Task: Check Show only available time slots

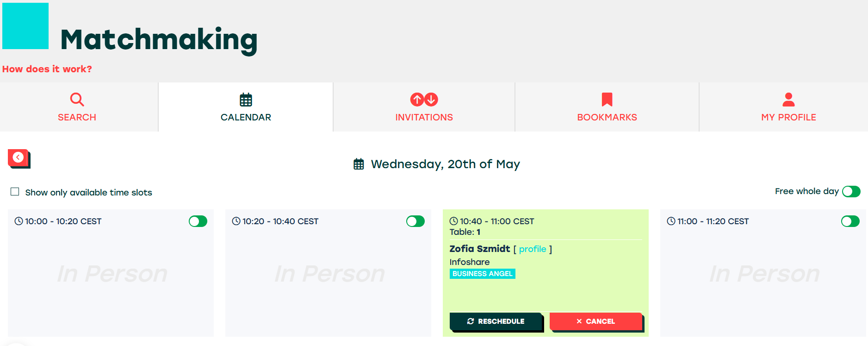Action: (x=15, y=192)
